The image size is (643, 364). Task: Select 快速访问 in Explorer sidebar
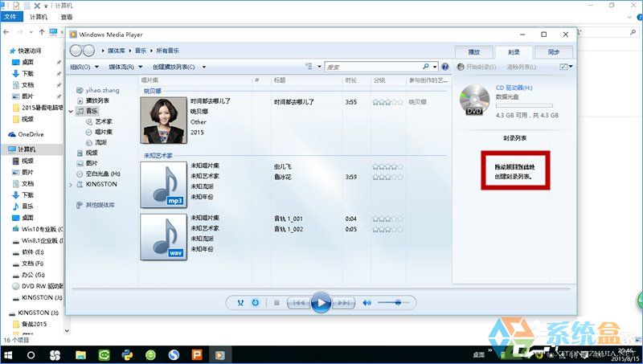pyautogui.click(x=25, y=51)
